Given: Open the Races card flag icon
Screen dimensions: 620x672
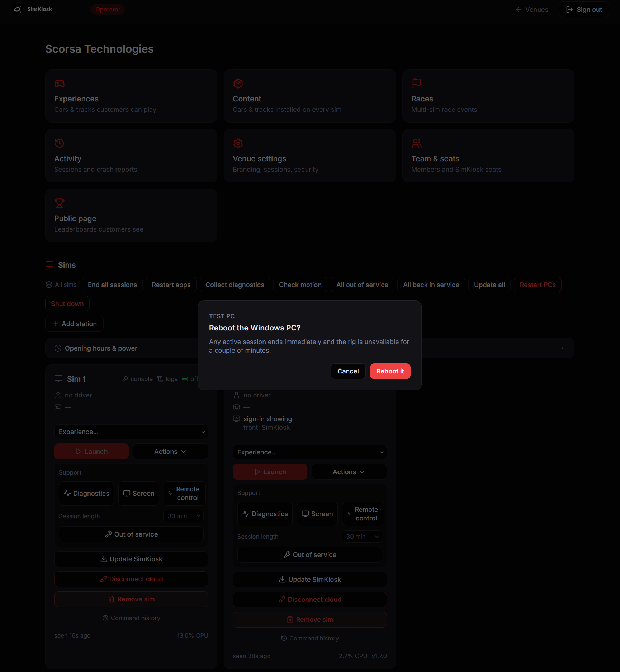Looking at the screenshot, I should pyautogui.click(x=417, y=84).
